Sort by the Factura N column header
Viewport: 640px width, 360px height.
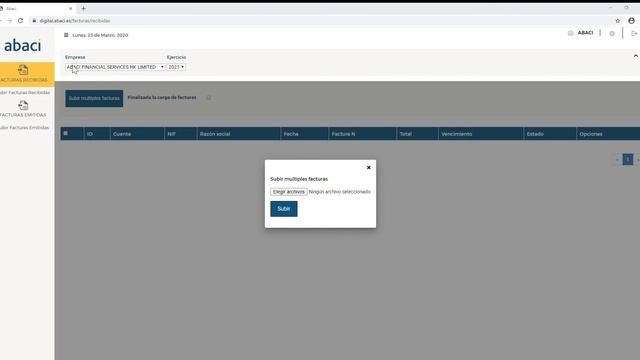click(343, 134)
